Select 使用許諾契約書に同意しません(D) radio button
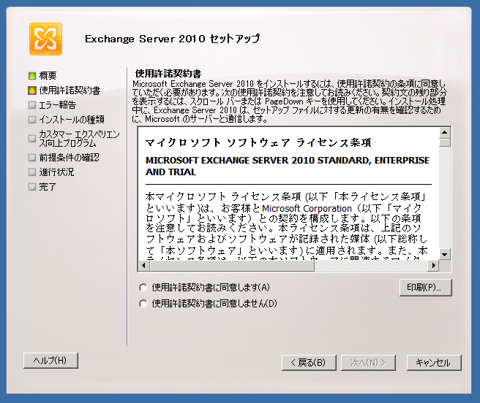Screen dimensions: 480x403 (x=143, y=303)
